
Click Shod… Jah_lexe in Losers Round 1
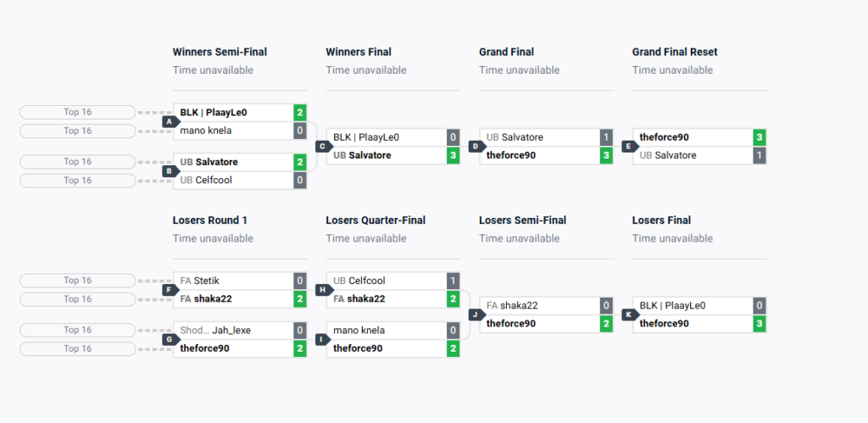[x=215, y=330]
